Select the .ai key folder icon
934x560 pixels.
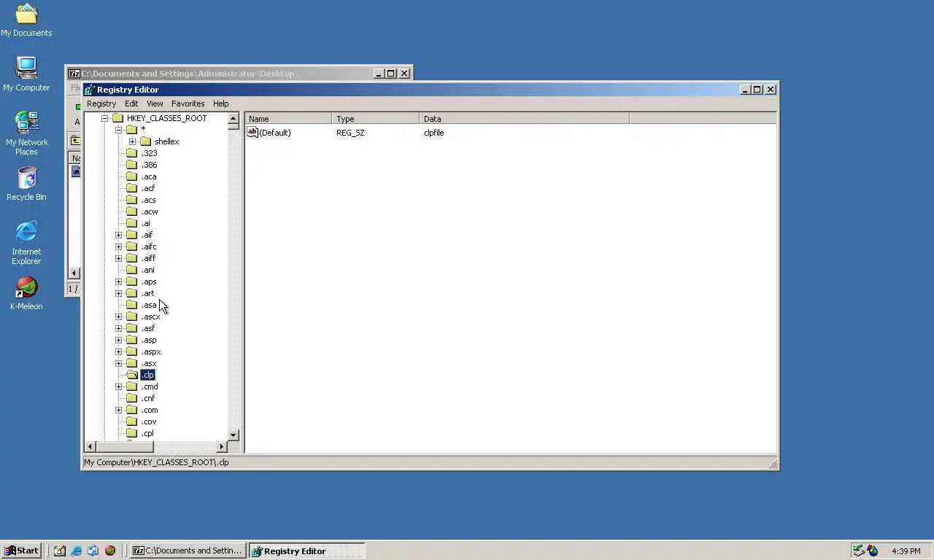131,223
